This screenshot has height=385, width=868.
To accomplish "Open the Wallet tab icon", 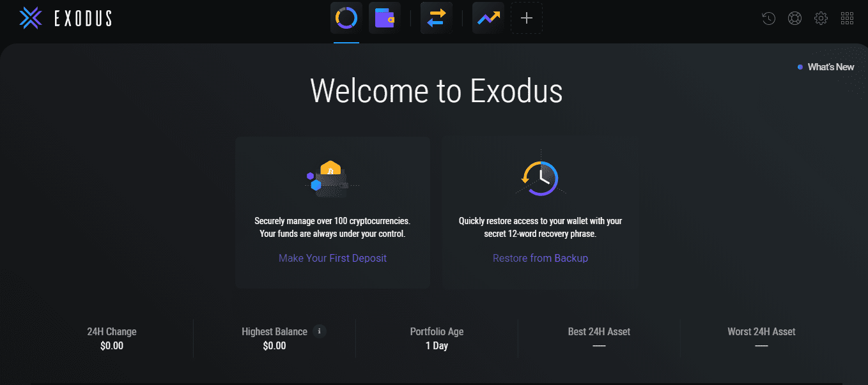I will [385, 18].
